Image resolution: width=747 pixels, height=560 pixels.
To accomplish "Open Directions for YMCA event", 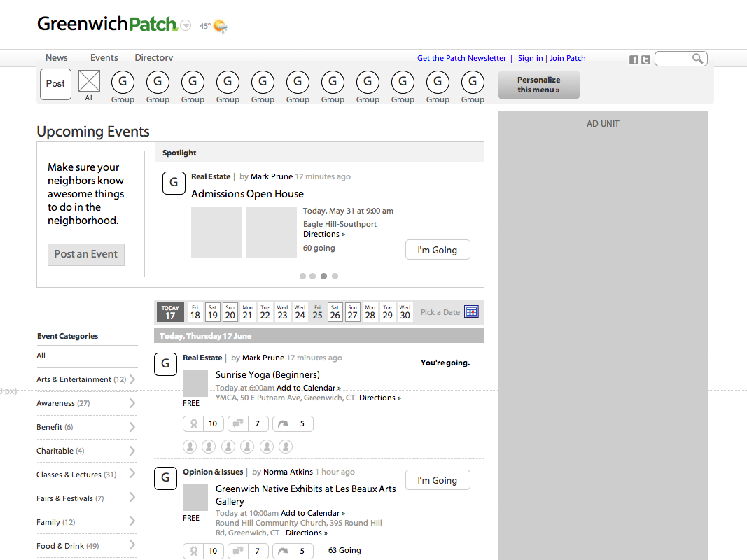I will point(380,398).
